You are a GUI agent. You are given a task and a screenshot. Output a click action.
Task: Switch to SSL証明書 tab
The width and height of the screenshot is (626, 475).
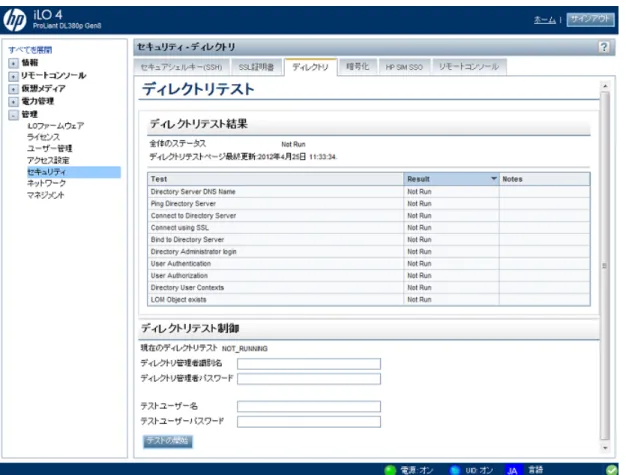coord(256,67)
